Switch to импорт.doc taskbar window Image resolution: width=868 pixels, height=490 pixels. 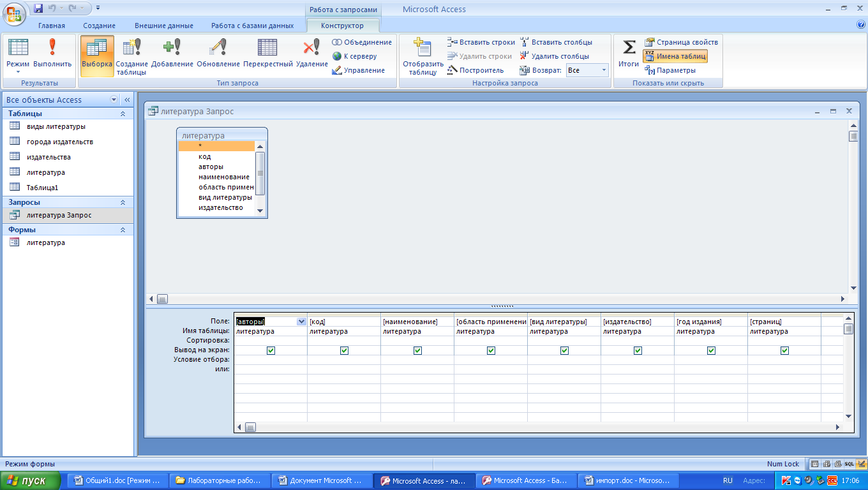(629, 481)
